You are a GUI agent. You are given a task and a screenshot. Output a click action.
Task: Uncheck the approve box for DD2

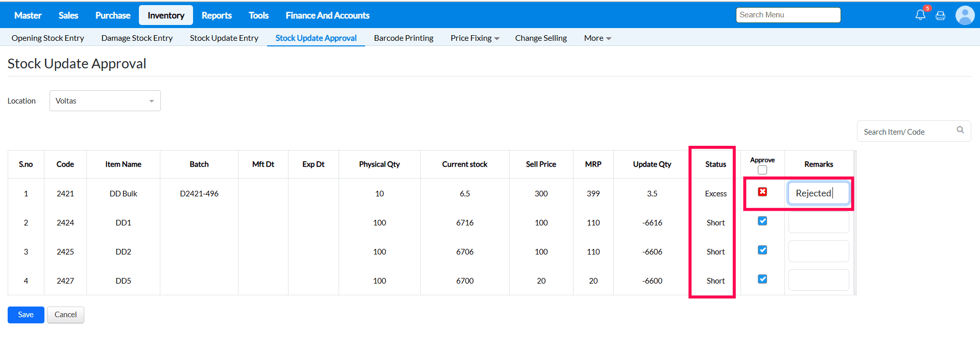[x=762, y=250]
